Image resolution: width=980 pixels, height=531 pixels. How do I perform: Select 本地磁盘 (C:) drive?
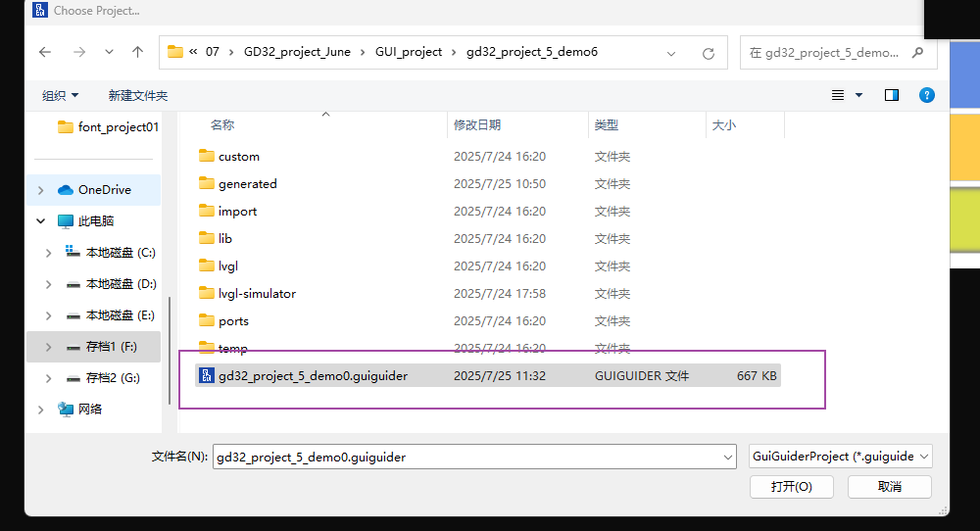pyautogui.click(x=111, y=253)
